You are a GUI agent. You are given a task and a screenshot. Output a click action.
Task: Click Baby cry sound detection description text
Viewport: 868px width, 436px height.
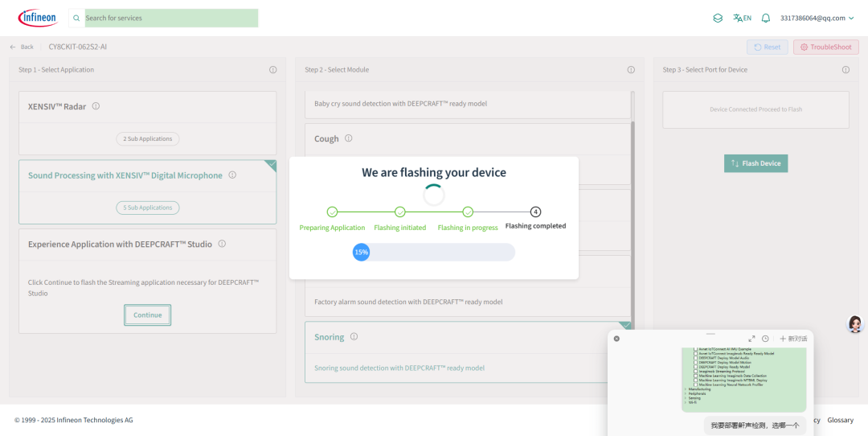pos(401,104)
